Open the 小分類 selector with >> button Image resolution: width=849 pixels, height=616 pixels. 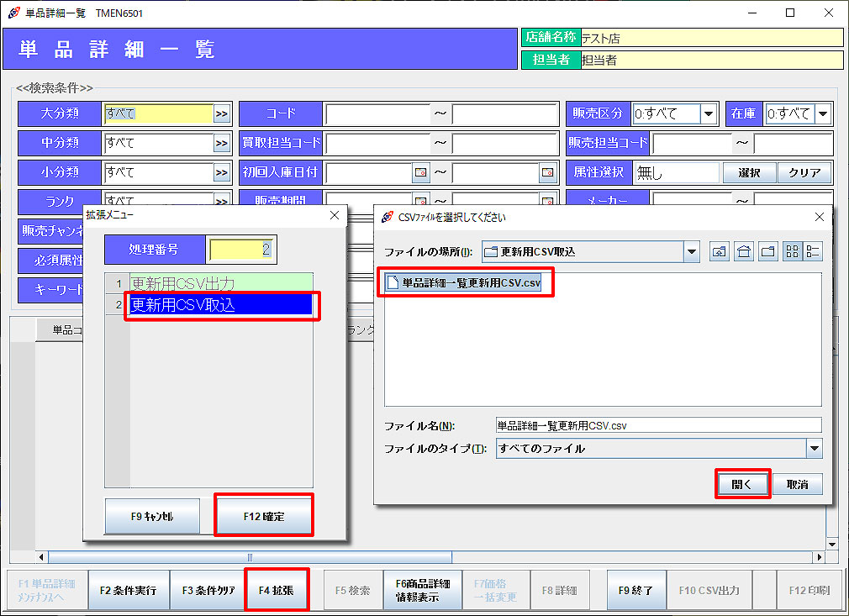pos(221,172)
